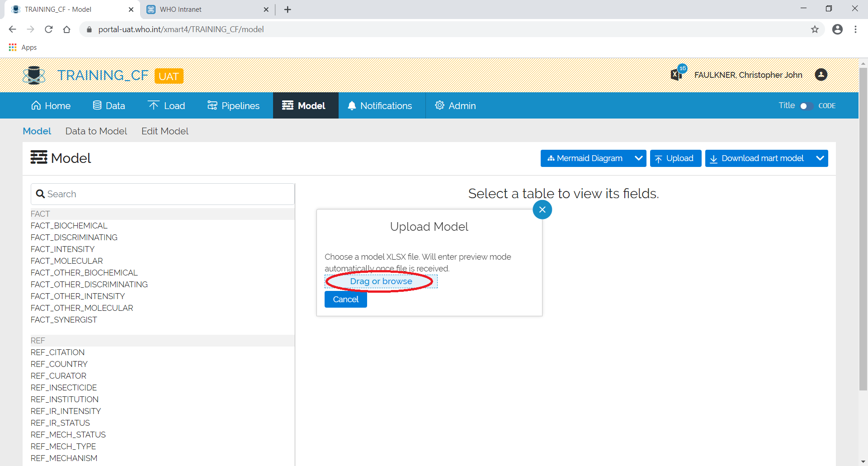
Task: Open the Download mart model dropdown arrow
Action: (821, 158)
